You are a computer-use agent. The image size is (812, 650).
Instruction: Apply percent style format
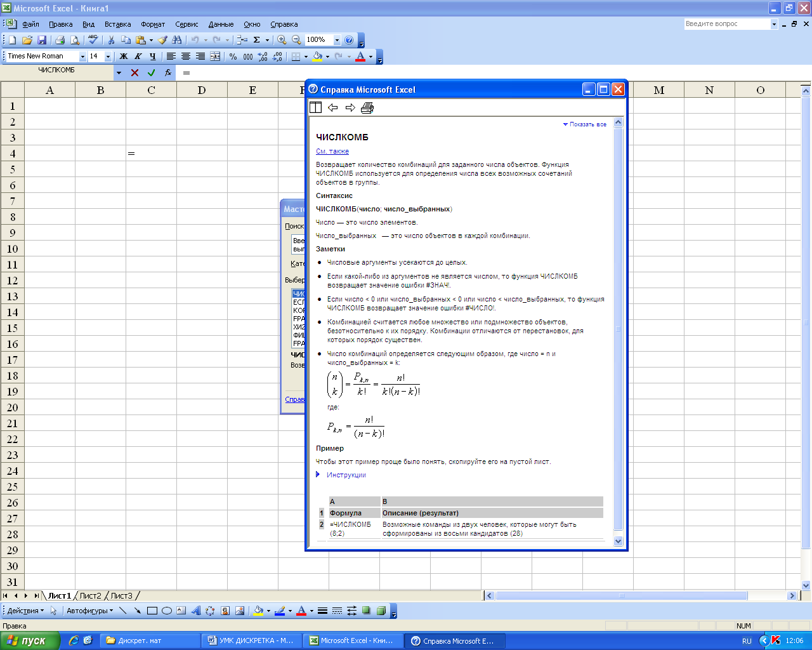pos(233,56)
